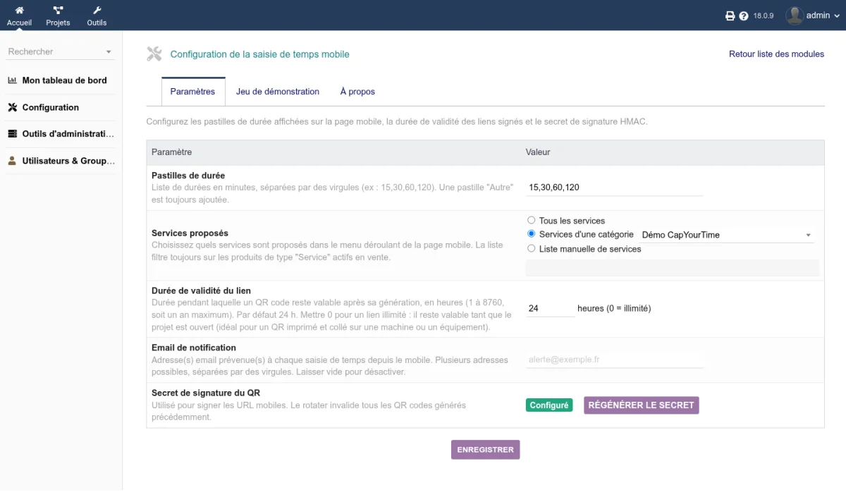Viewport: 846px width, 504px height.
Task: Click the Configuration tools icon in sidebar
Action: [12, 108]
